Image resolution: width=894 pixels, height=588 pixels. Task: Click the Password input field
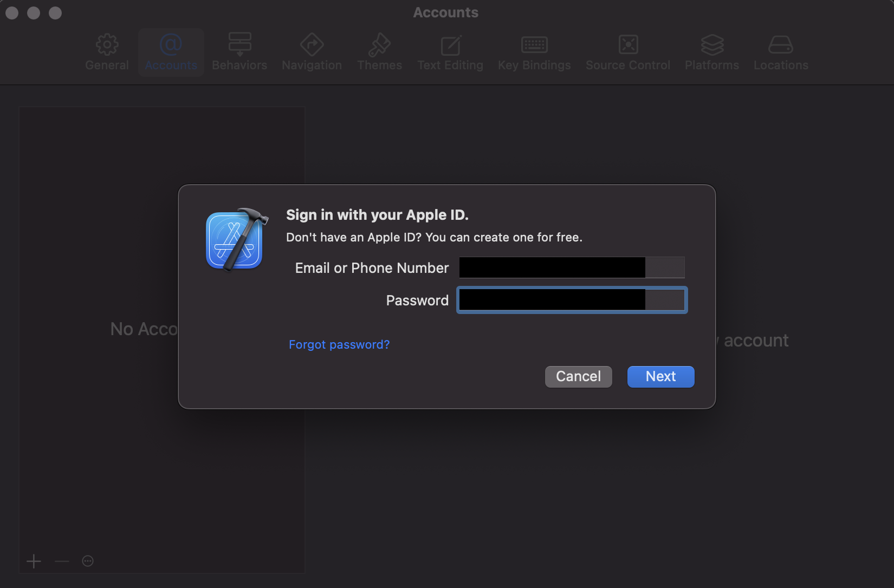tap(572, 300)
